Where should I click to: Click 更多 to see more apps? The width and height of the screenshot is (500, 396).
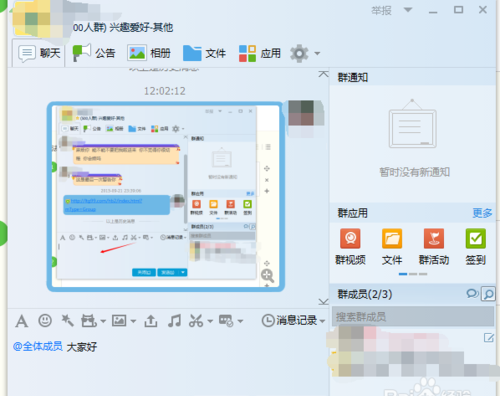click(x=482, y=213)
